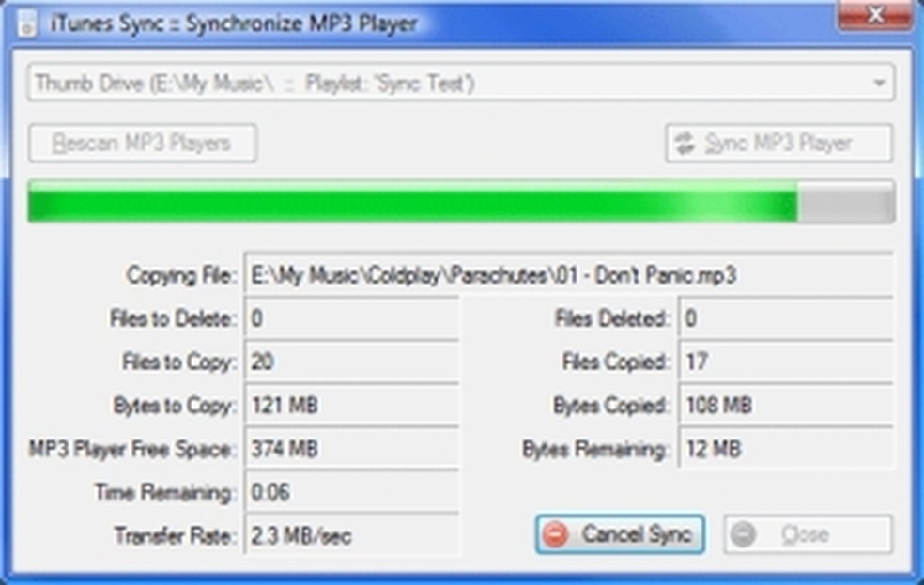Screen dimensions: 924x585
Task: Click the Time Remaining value field
Action: coord(352,492)
